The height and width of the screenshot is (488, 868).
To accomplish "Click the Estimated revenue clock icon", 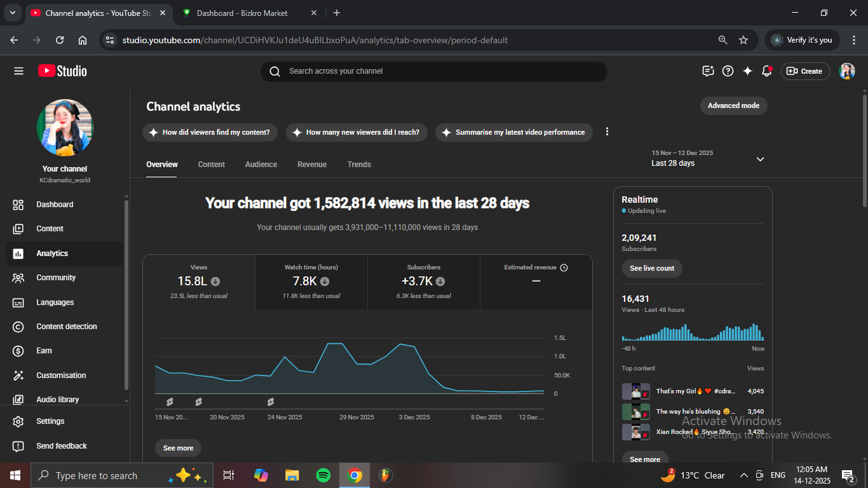I will 564,268.
